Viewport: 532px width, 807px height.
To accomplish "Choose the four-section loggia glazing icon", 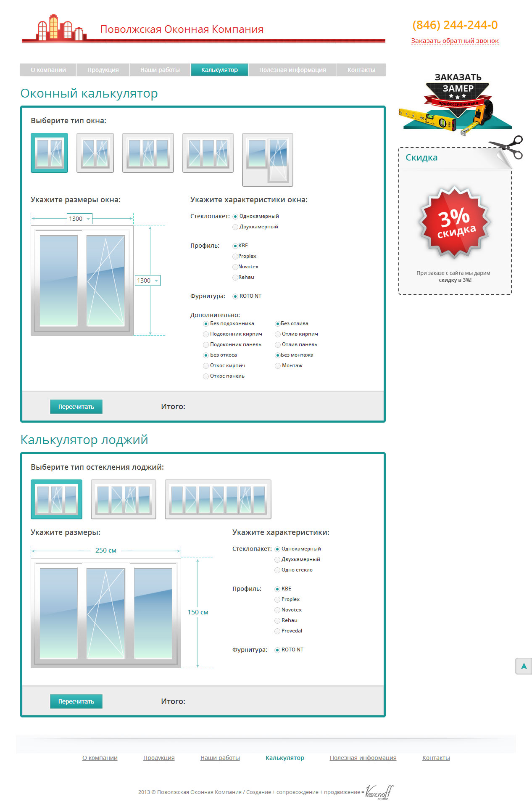I will [123, 499].
